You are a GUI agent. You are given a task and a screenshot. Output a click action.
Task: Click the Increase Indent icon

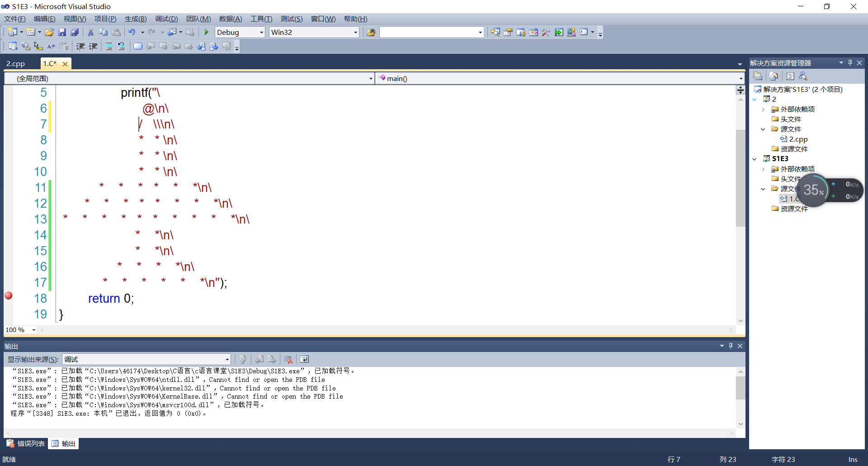pos(93,46)
